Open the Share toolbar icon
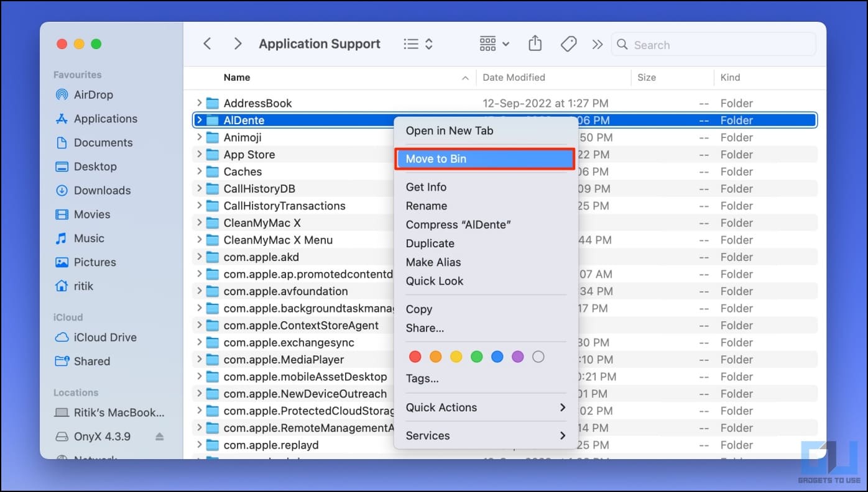Screen dimensions: 868x492 point(535,43)
